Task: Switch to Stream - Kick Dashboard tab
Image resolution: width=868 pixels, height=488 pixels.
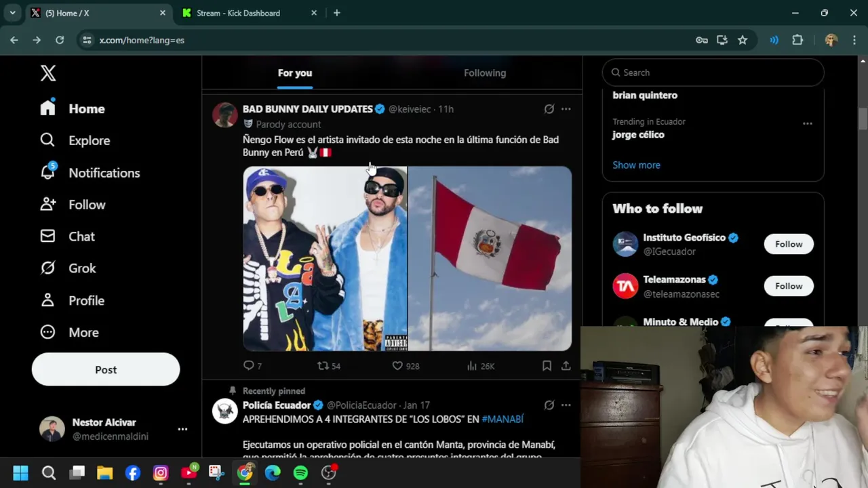Action: (x=248, y=13)
